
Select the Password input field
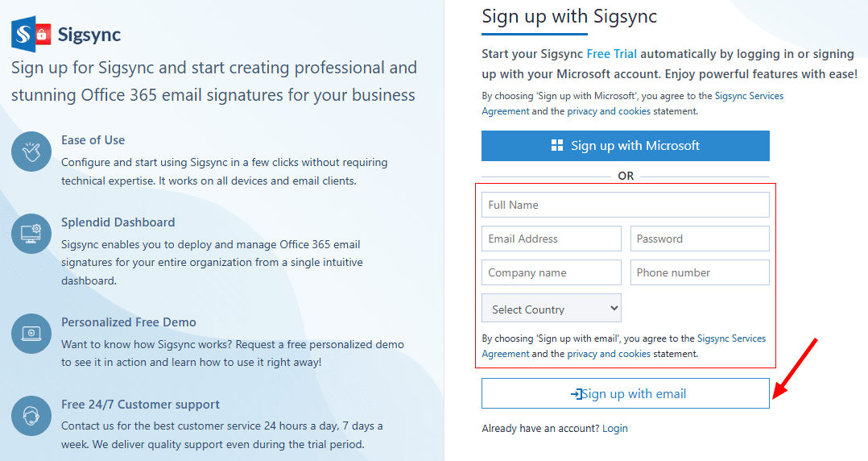[699, 239]
